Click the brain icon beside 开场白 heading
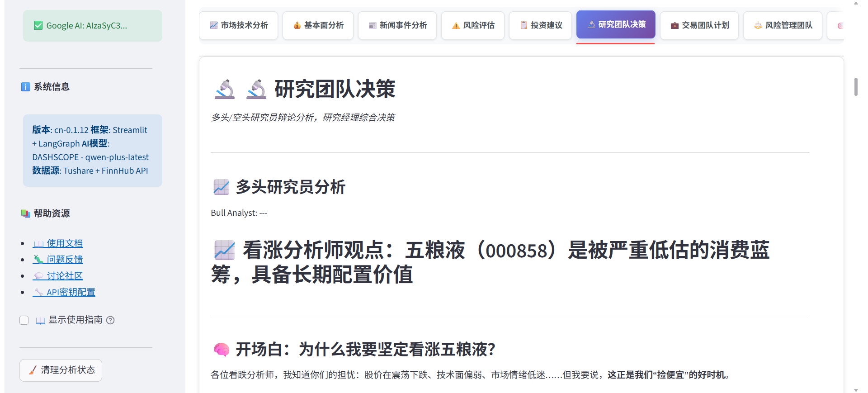The width and height of the screenshot is (868, 393). [x=222, y=350]
